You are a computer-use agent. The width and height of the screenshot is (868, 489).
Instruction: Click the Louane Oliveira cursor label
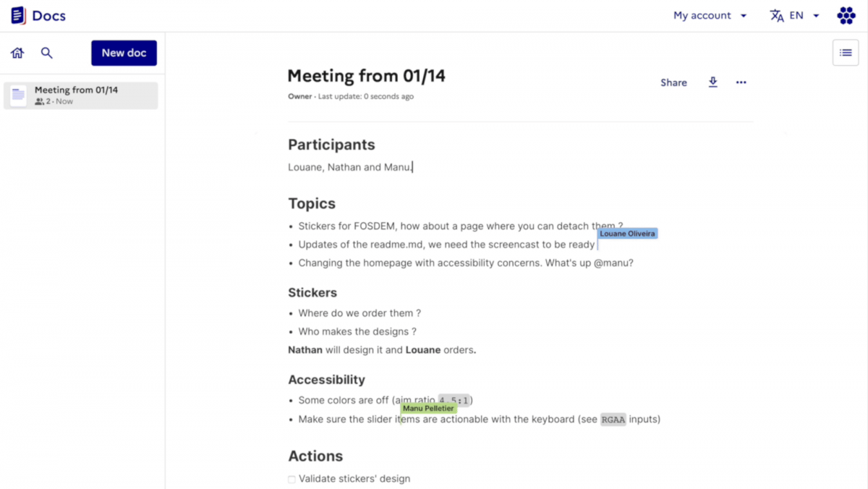[627, 234]
